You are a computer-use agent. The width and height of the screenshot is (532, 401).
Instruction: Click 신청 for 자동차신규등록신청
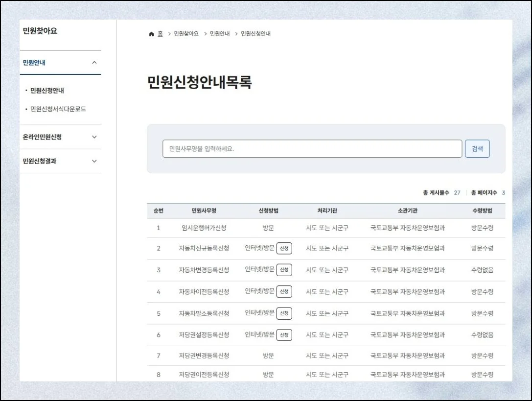click(x=284, y=248)
